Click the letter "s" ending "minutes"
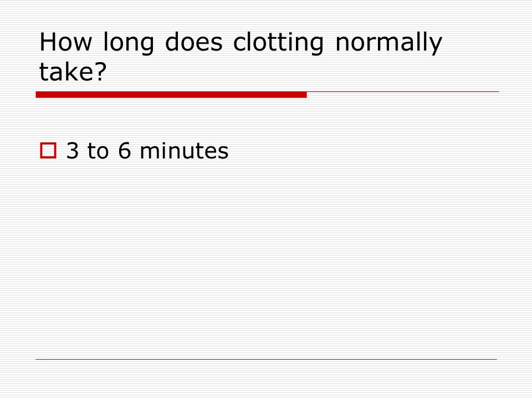Viewport: 532px width, 399px height. coord(223,153)
